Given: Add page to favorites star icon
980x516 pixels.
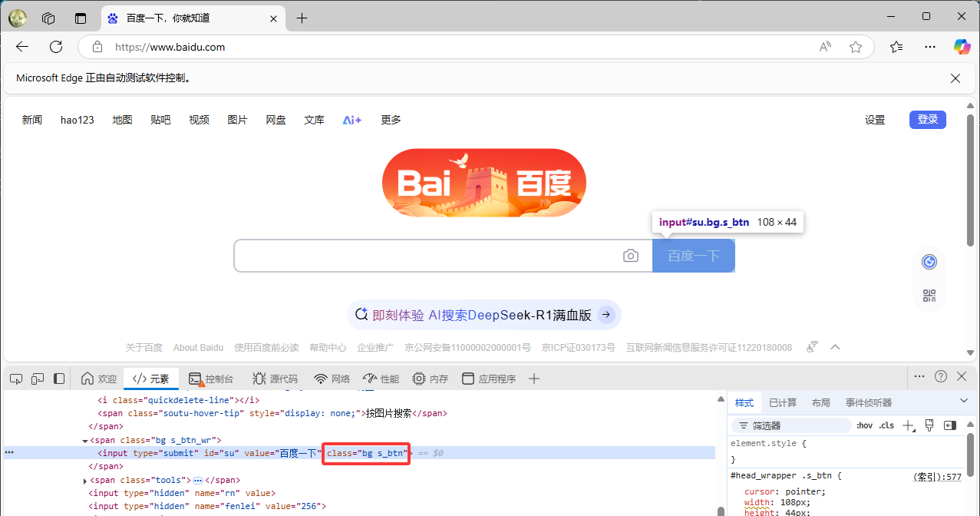Looking at the screenshot, I should pyautogui.click(x=856, y=47).
